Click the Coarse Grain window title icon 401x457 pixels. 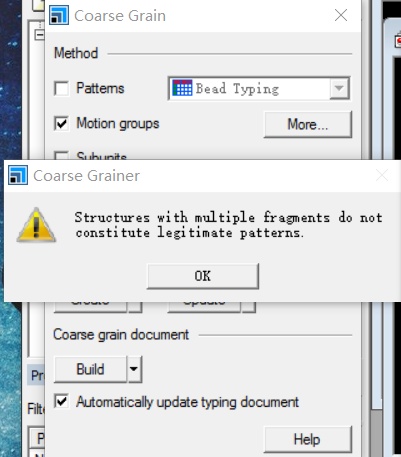point(59,15)
